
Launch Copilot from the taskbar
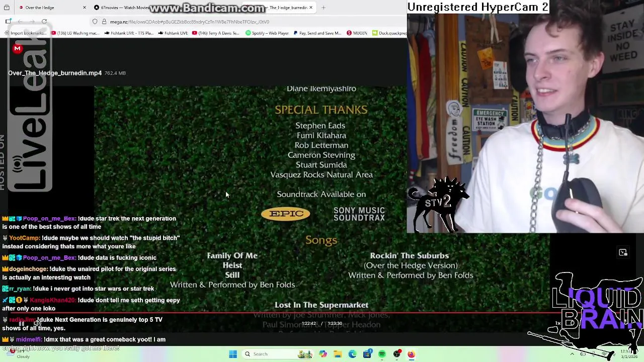(x=323, y=354)
